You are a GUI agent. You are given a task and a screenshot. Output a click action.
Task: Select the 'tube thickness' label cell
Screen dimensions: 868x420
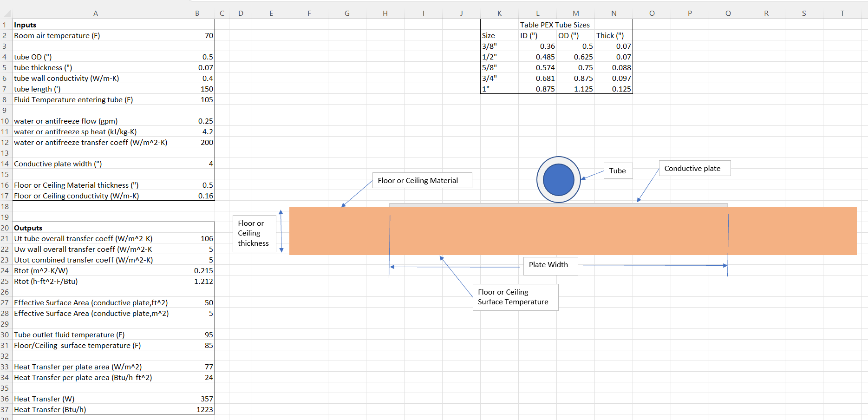click(x=96, y=68)
